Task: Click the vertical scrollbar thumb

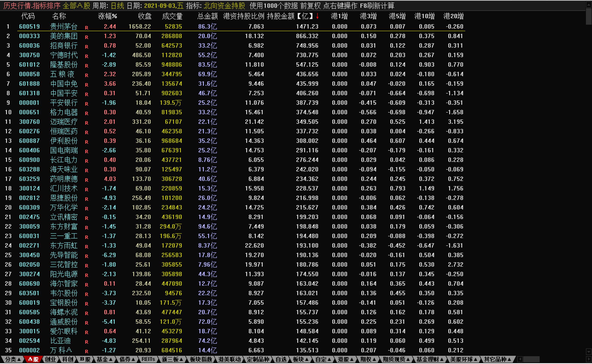Action: (x=589, y=16)
